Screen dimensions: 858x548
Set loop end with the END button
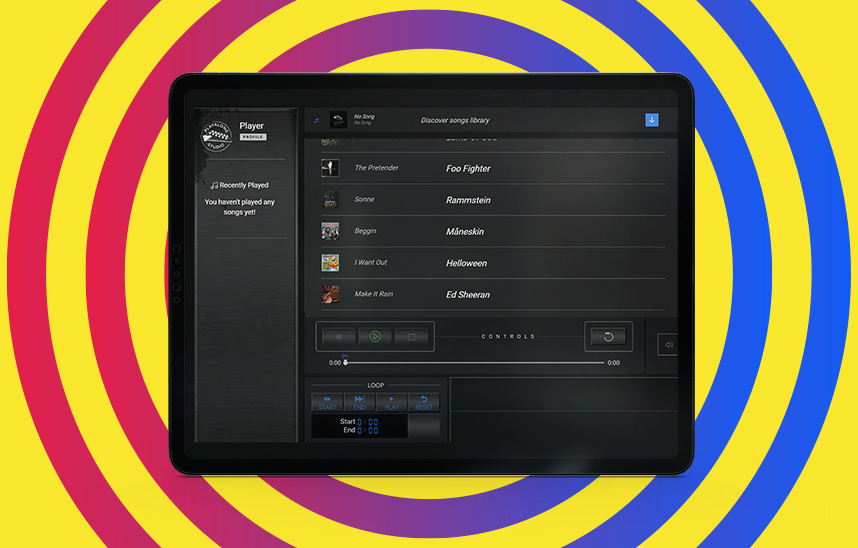click(360, 402)
